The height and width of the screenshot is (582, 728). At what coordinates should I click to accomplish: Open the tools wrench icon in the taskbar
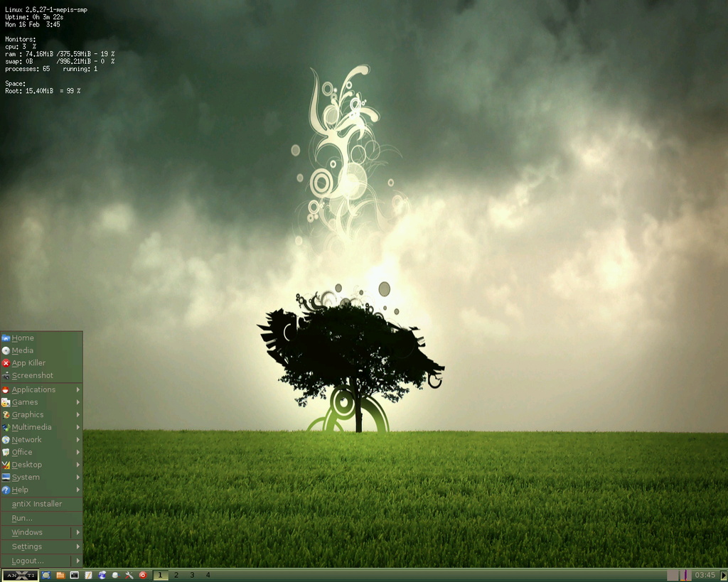pyautogui.click(x=129, y=574)
